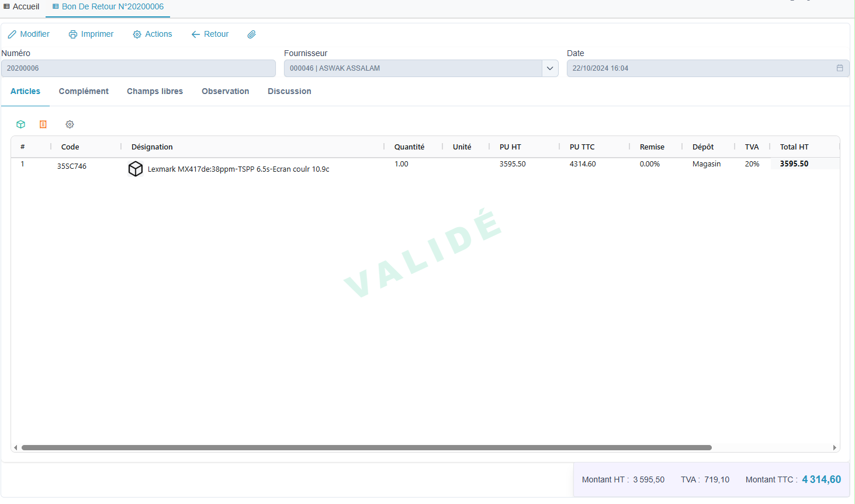Click the Modifier button
The width and height of the screenshot is (855, 504).
29,34
